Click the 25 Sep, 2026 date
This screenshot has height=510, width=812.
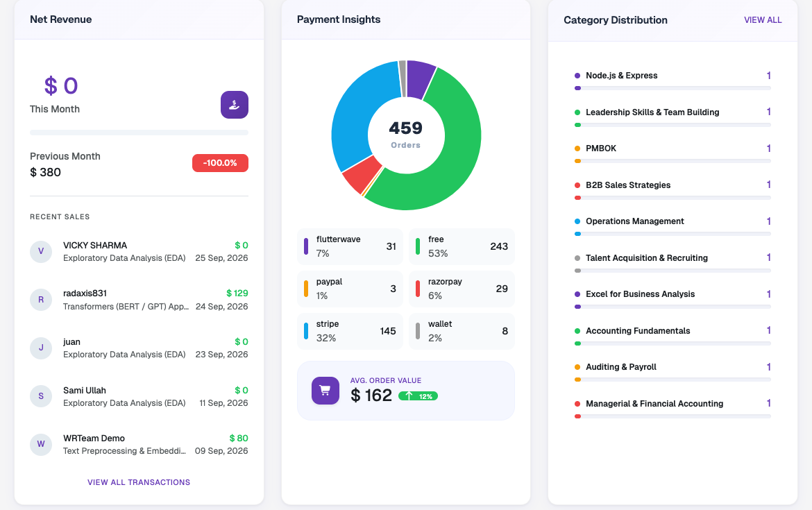pos(221,258)
